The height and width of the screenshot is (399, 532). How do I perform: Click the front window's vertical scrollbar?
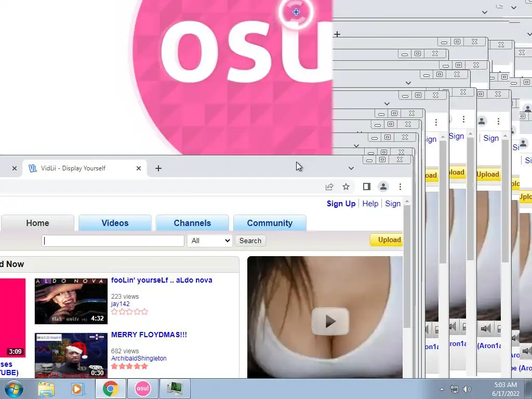click(x=407, y=267)
